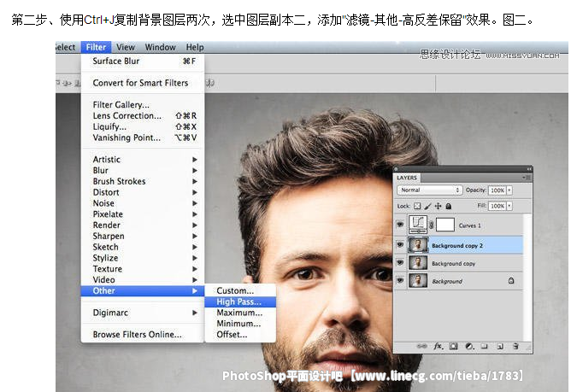Choose Offset... filter
The image size is (571, 392).
(240, 335)
